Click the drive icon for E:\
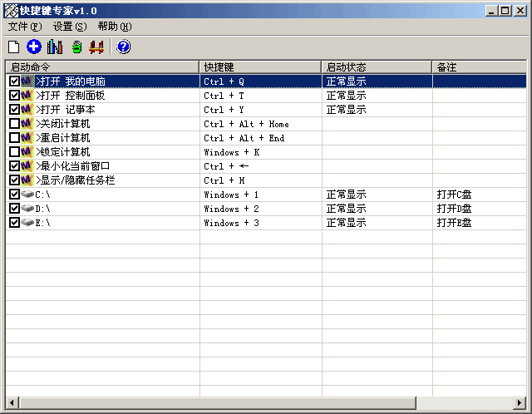Image resolution: width=532 pixels, height=414 pixels. [27, 223]
